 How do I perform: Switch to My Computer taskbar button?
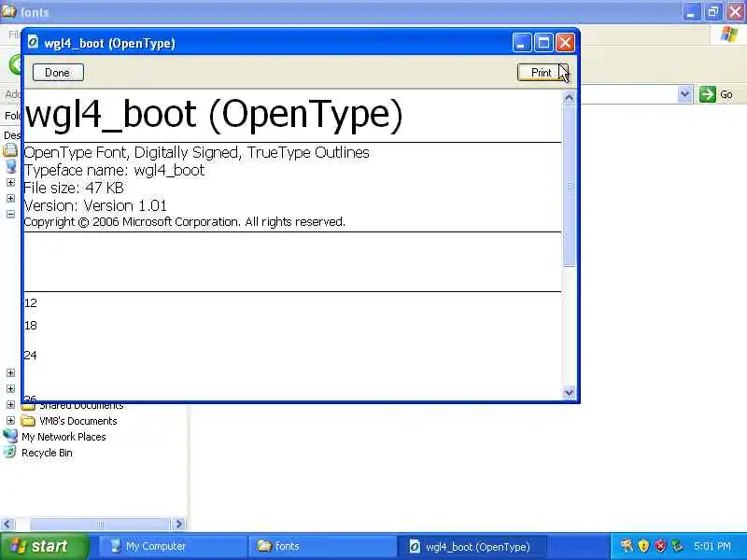172,546
